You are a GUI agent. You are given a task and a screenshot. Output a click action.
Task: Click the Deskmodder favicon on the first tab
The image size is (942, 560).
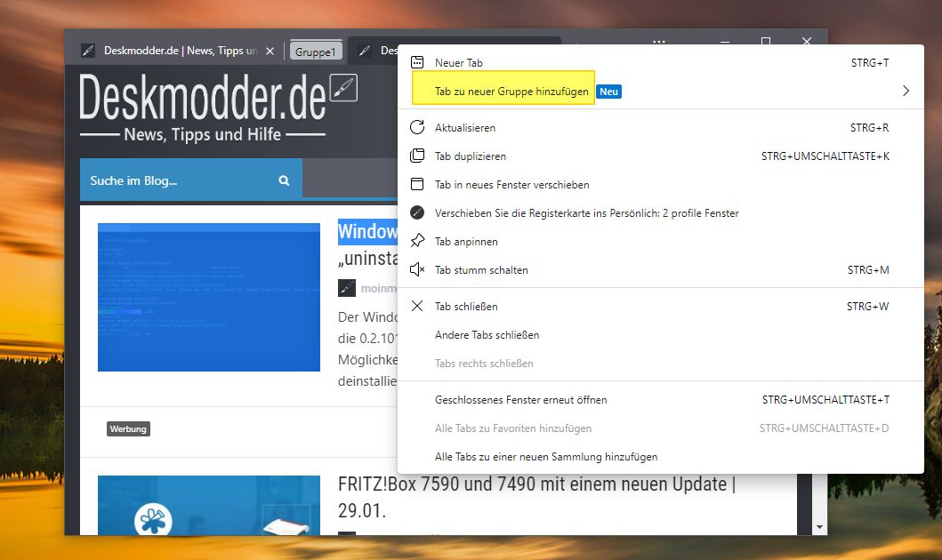88,51
